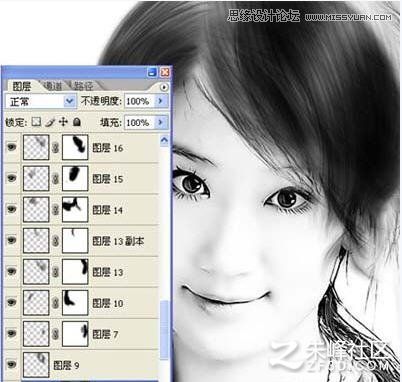Click the layer mask thumbnail of 图层 14
Screen dimensions: 402x382
click(75, 210)
